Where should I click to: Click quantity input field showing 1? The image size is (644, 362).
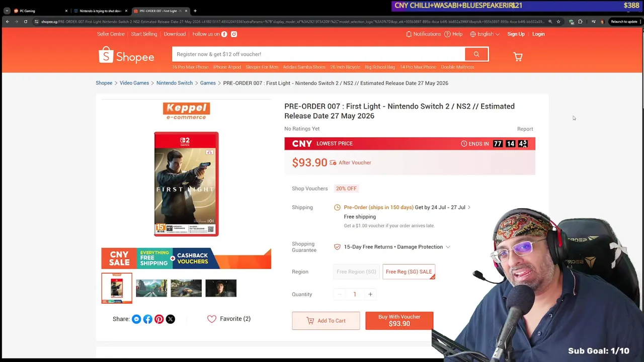point(355,294)
